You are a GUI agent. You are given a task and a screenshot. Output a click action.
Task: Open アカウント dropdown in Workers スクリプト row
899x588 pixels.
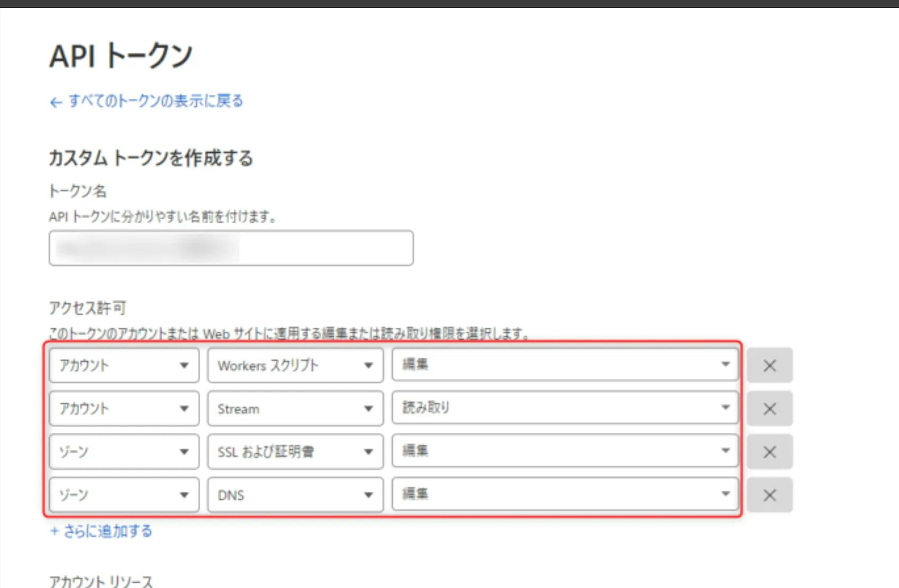pyautogui.click(x=124, y=365)
